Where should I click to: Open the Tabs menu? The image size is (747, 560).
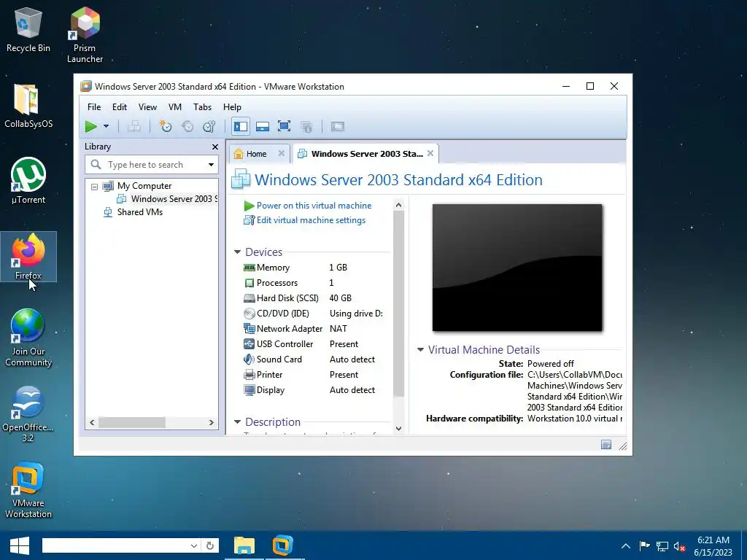pos(202,107)
